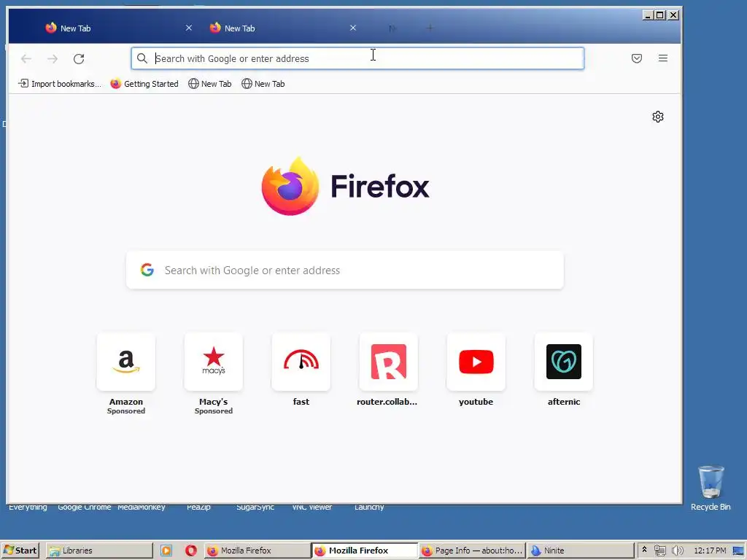Click the Google logo in page search box
The width and height of the screenshot is (747, 560).
click(147, 270)
